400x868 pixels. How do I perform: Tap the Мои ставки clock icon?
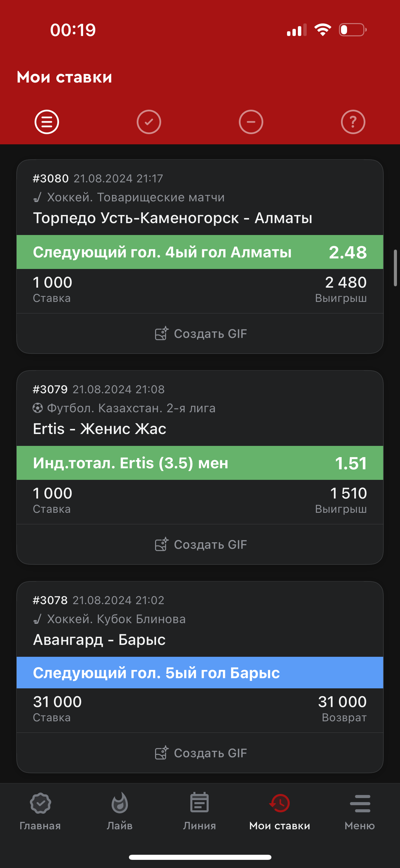(x=280, y=803)
